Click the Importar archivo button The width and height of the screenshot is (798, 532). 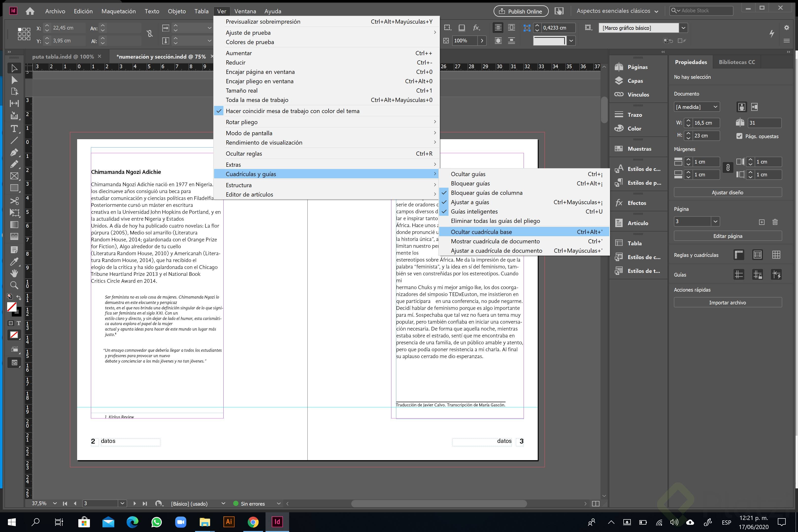tap(727, 302)
